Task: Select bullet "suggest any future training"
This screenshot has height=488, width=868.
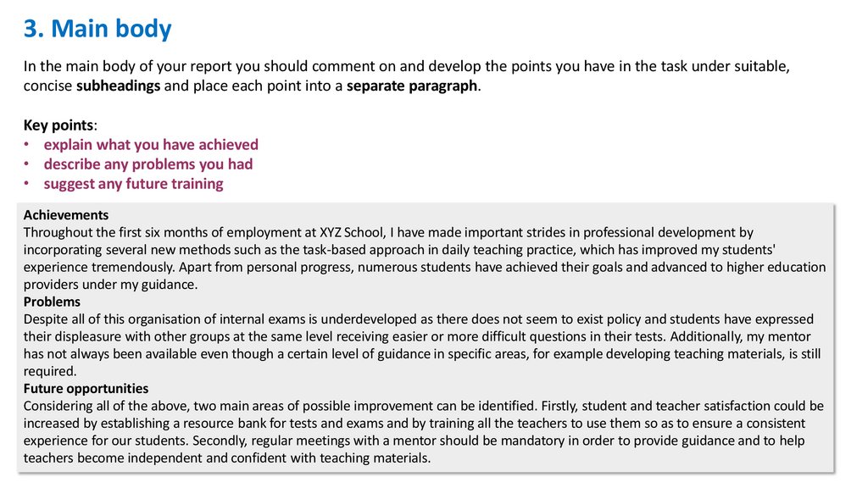Action: click(134, 184)
